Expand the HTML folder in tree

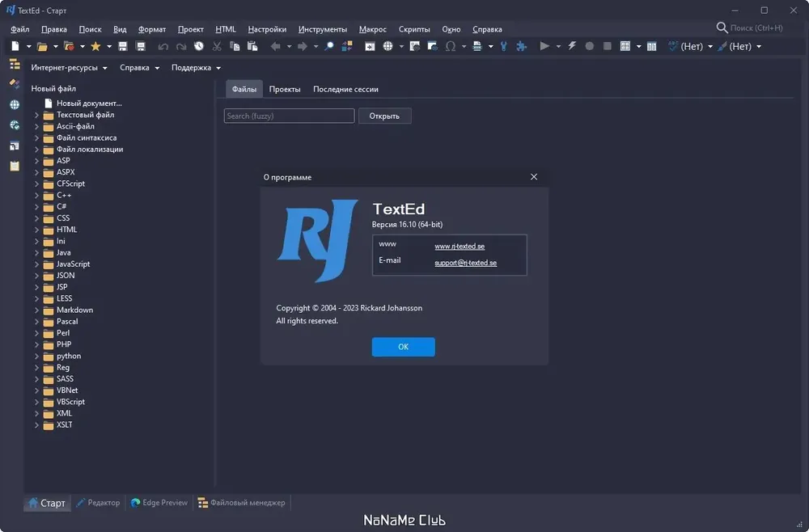36,230
